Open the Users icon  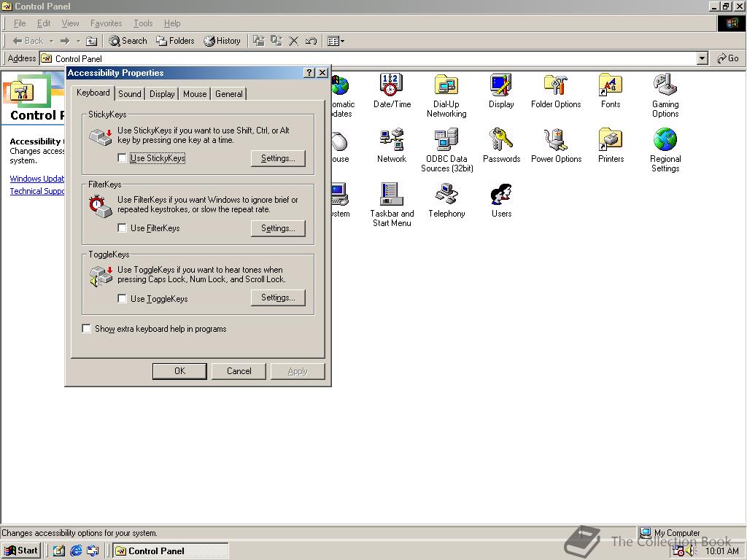(501, 200)
